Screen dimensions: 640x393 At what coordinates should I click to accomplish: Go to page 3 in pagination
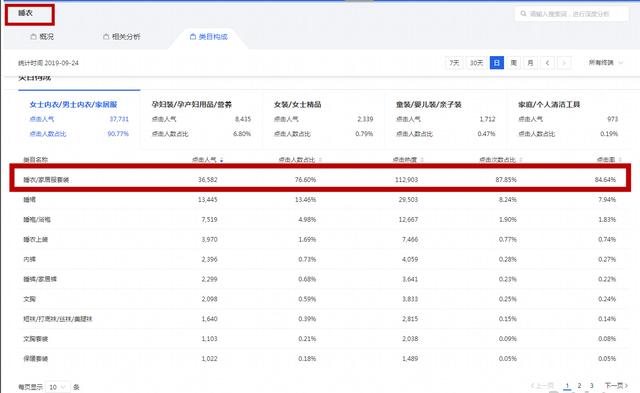pyautogui.click(x=591, y=386)
